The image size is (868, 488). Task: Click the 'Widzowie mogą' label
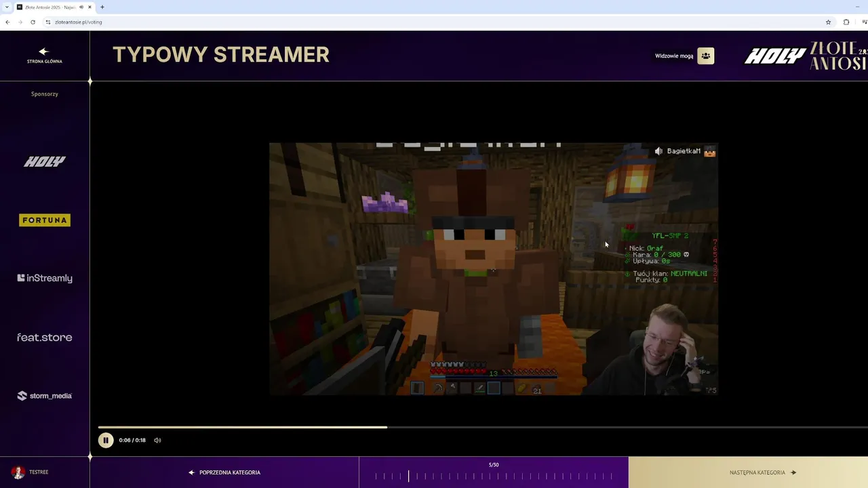pos(674,56)
